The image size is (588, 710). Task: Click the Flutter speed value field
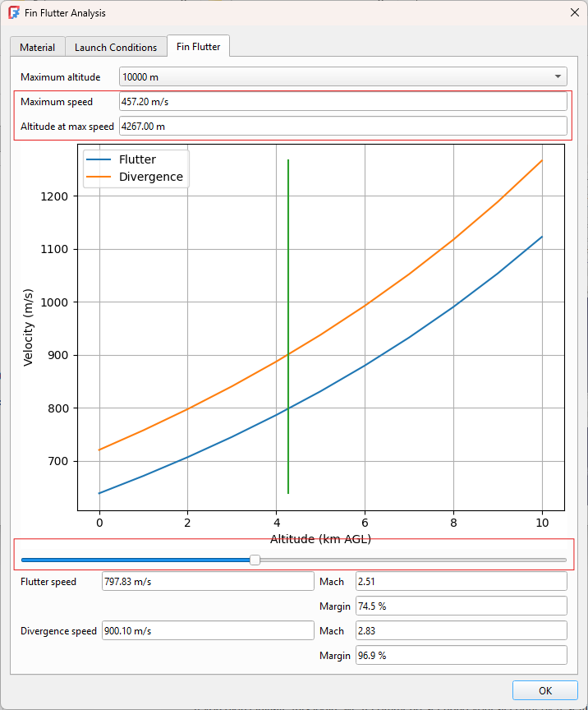(207, 582)
